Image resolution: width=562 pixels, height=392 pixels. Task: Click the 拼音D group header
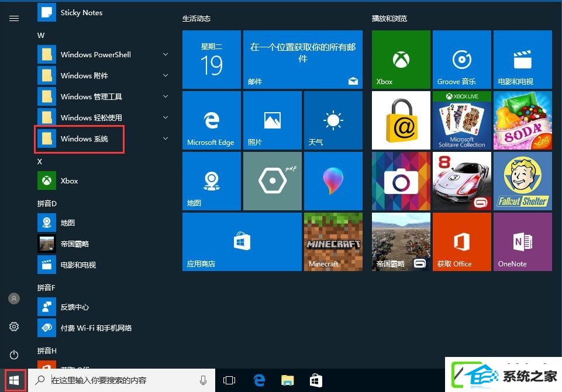click(x=47, y=203)
